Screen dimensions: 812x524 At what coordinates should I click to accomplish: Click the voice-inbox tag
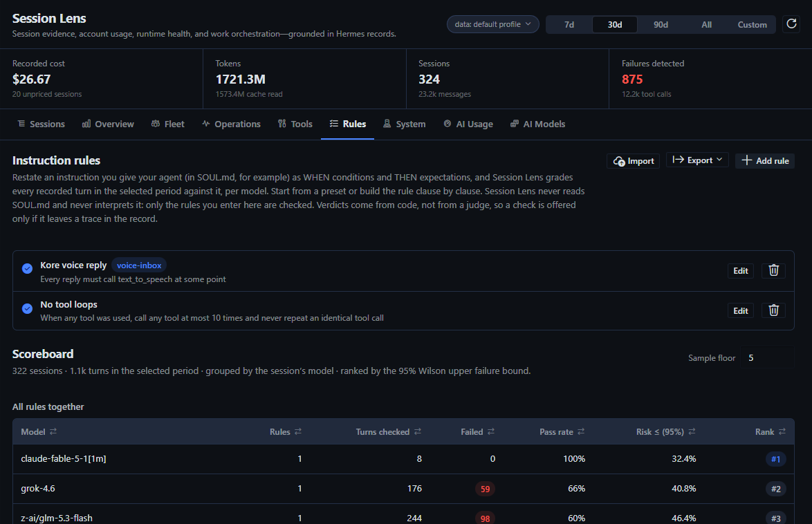coord(139,265)
